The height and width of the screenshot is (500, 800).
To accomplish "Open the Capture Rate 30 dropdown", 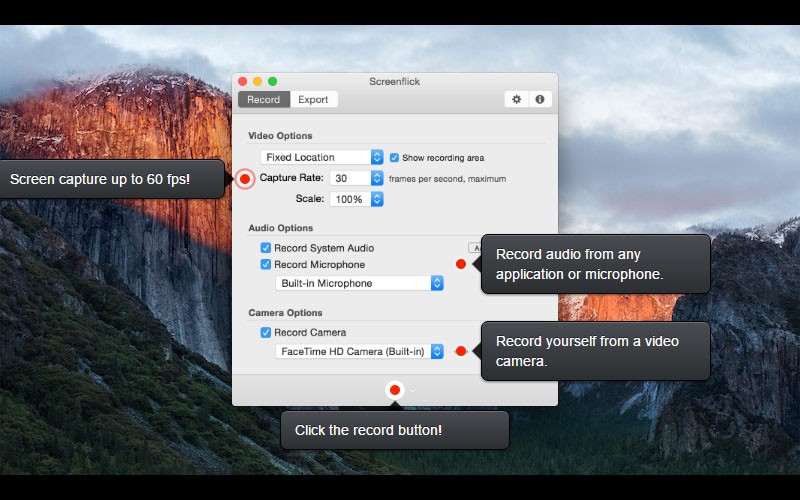I will pyautogui.click(x=356, y=178).
